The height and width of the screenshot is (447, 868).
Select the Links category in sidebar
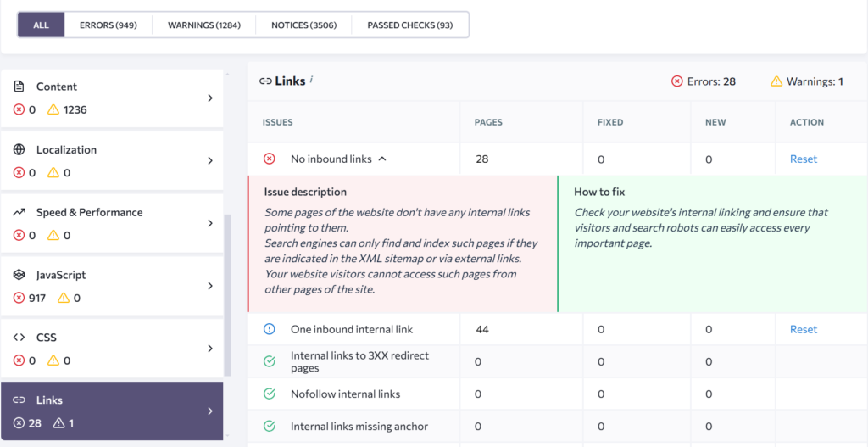click(110, 411)
